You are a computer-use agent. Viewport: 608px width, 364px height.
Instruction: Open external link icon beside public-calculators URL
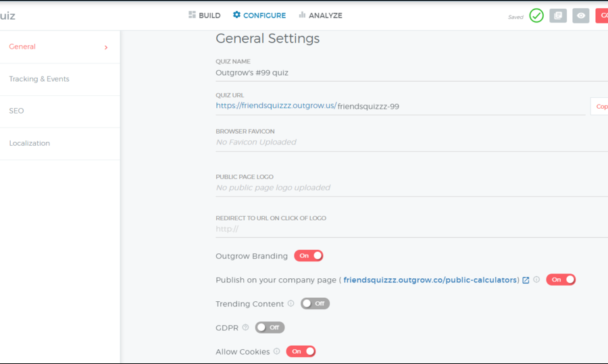click(526, 280)
